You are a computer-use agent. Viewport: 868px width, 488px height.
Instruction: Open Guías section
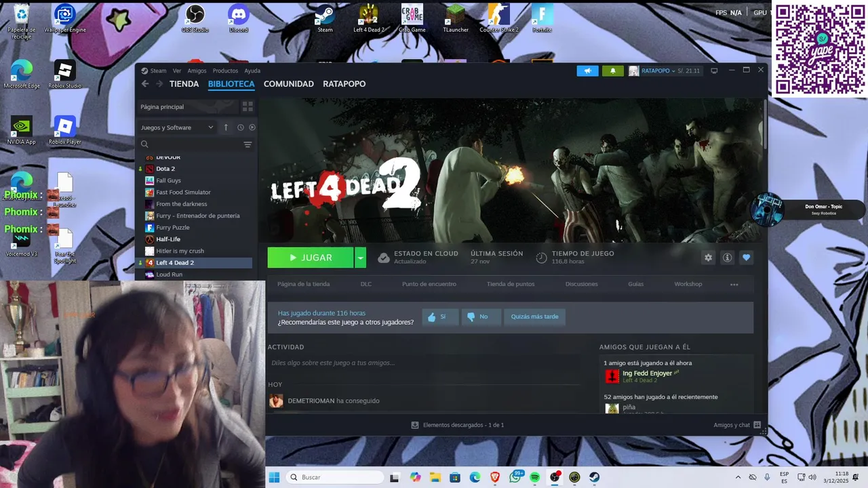pos(635,284)
